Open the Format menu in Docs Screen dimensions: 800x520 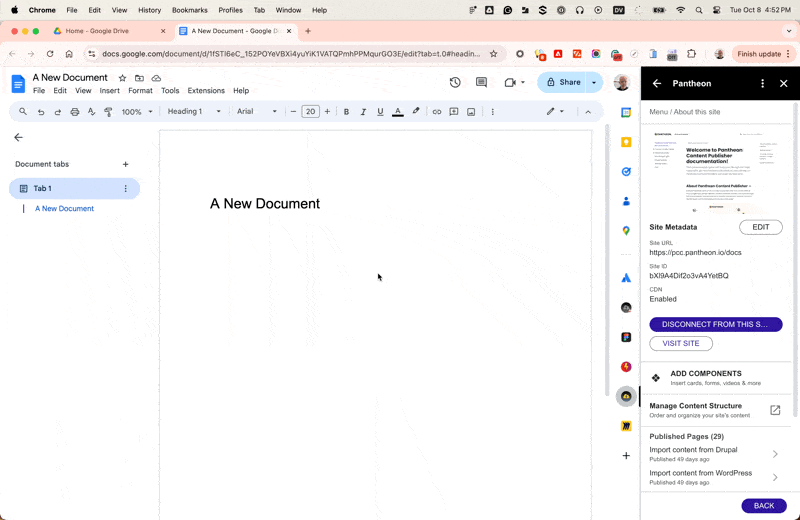[140, 90]
